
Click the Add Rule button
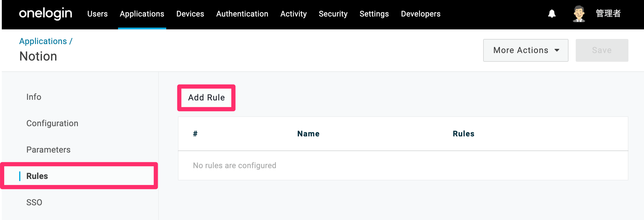(x=206, y=98)
